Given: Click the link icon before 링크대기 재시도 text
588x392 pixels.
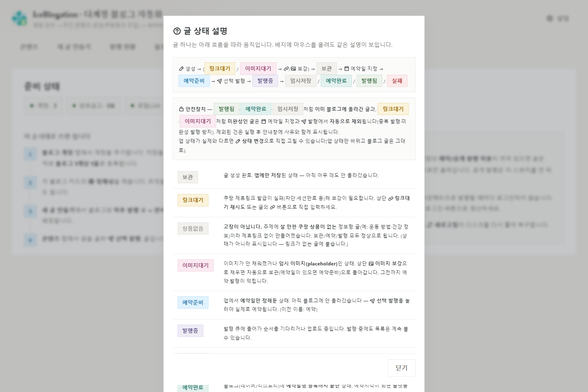Looking at the screenshot, I should (x=391, y=198).
